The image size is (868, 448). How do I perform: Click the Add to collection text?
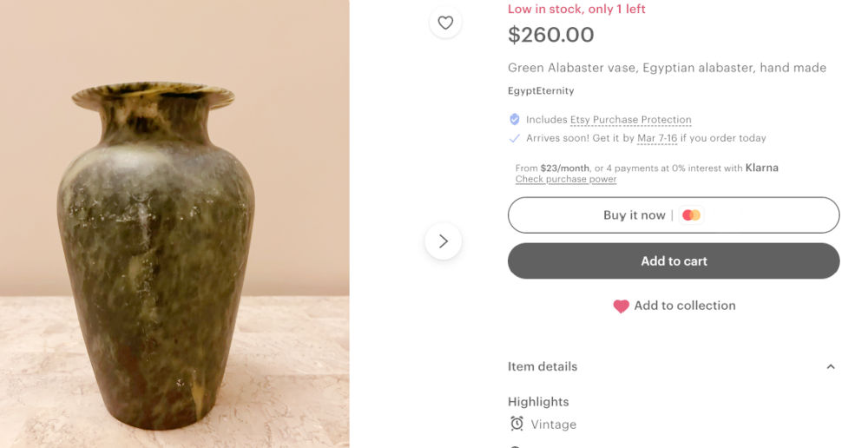pyautogui.click(x=685, y=306)
